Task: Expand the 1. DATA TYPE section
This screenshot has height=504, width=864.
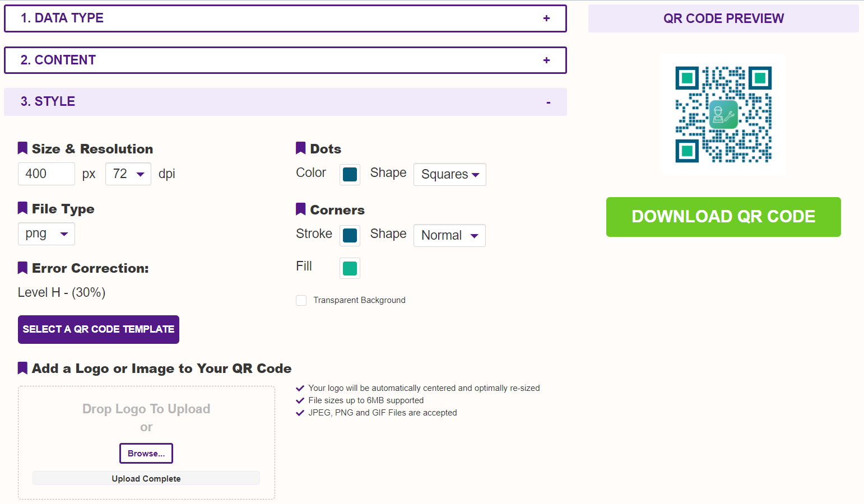Action: (x=285, y=18)
